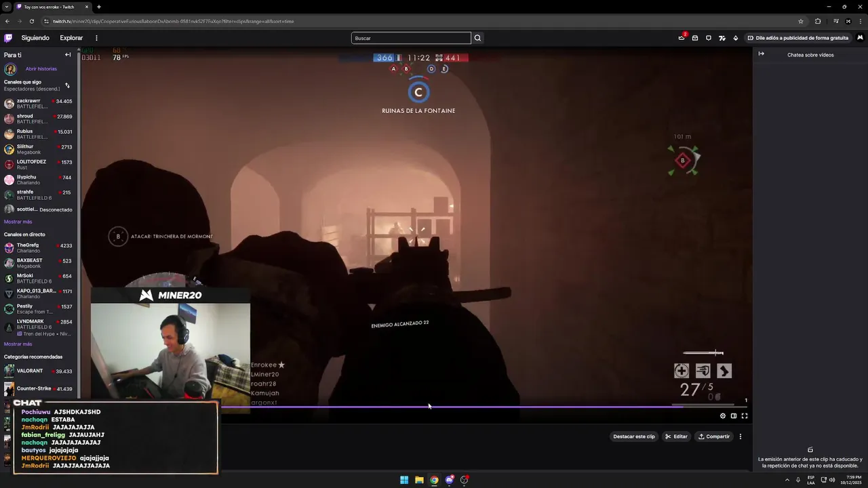This screenshot has width=868, height=488.
Task: Focus the Buscar search field
Action: (x=411, y=38)
